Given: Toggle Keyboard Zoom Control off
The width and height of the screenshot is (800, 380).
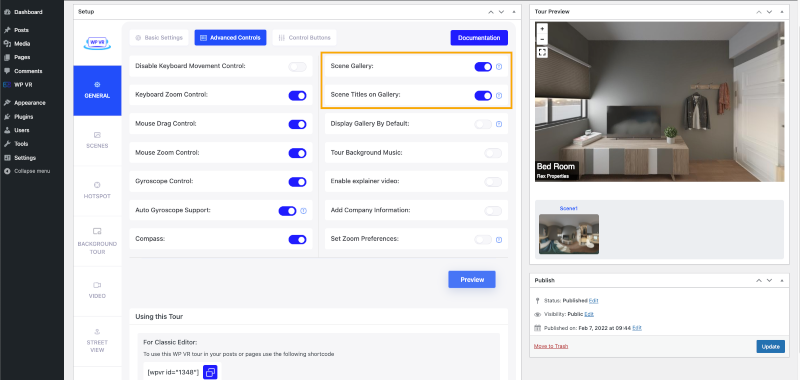Looking at the screenshot, I should point(297,95).
